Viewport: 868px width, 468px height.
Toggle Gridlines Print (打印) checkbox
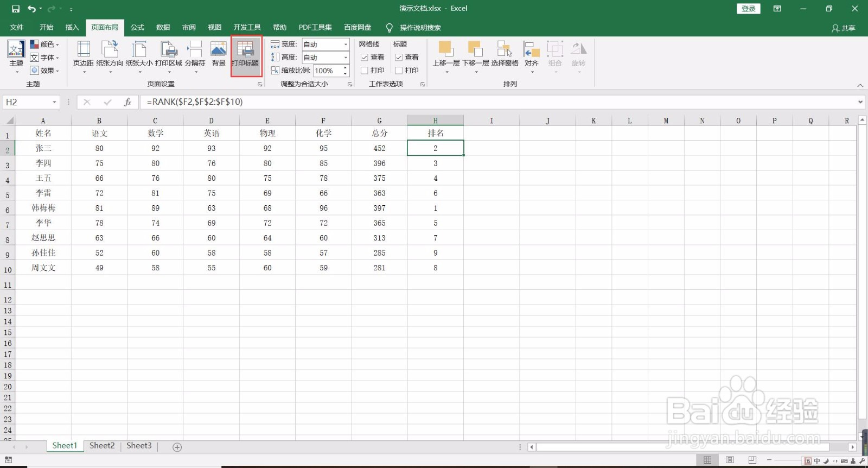[365, 71]
